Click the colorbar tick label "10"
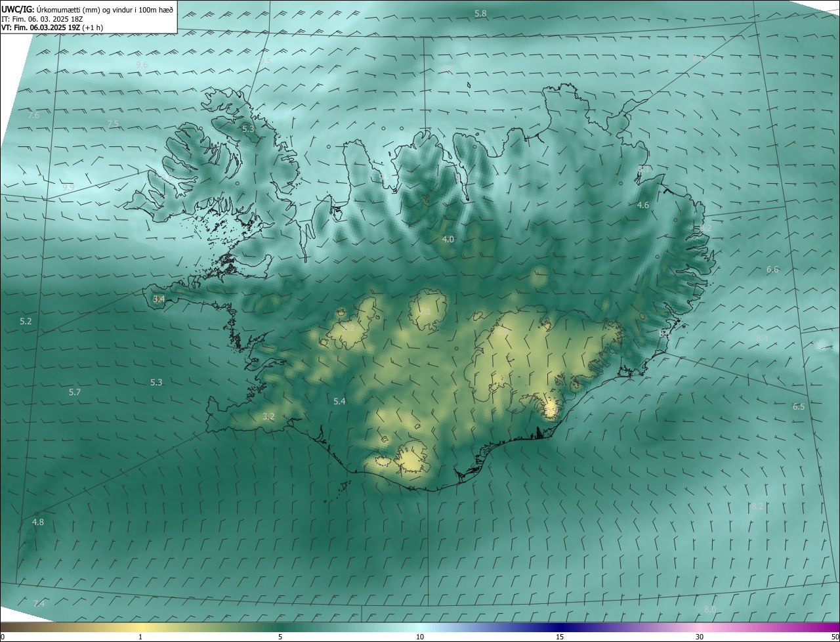This screenshot has width=840, height=642. point(420,637)
